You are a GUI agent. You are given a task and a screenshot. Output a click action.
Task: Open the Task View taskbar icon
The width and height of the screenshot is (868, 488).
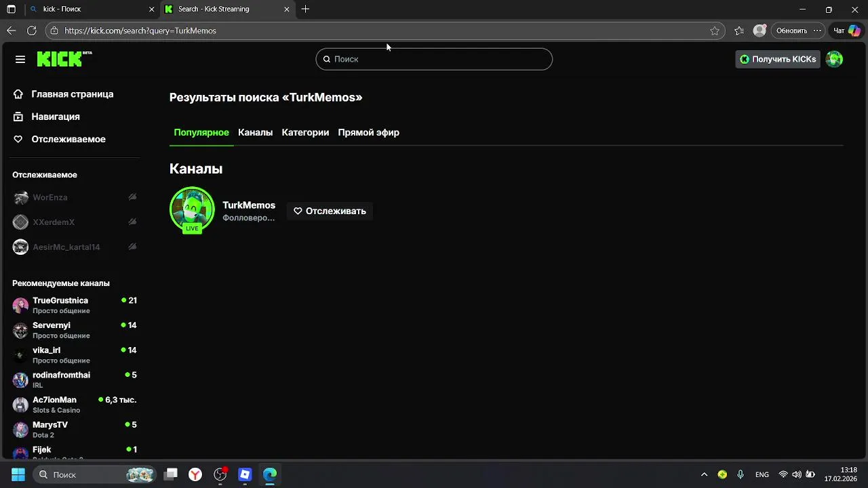(171, 474)
